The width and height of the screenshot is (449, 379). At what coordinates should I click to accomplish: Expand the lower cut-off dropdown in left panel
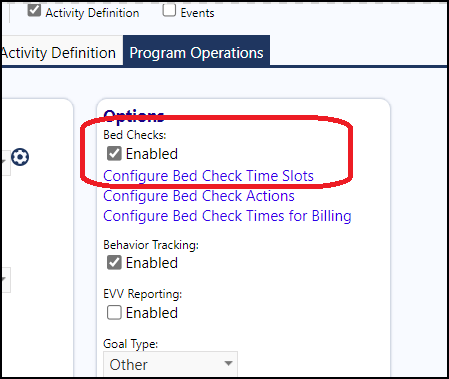5,280
